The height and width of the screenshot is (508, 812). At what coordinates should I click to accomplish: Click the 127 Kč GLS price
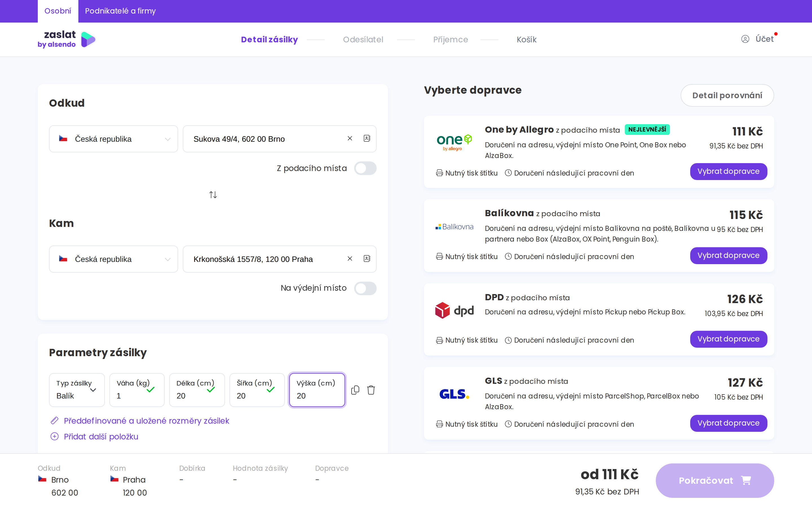pos(745,383)
